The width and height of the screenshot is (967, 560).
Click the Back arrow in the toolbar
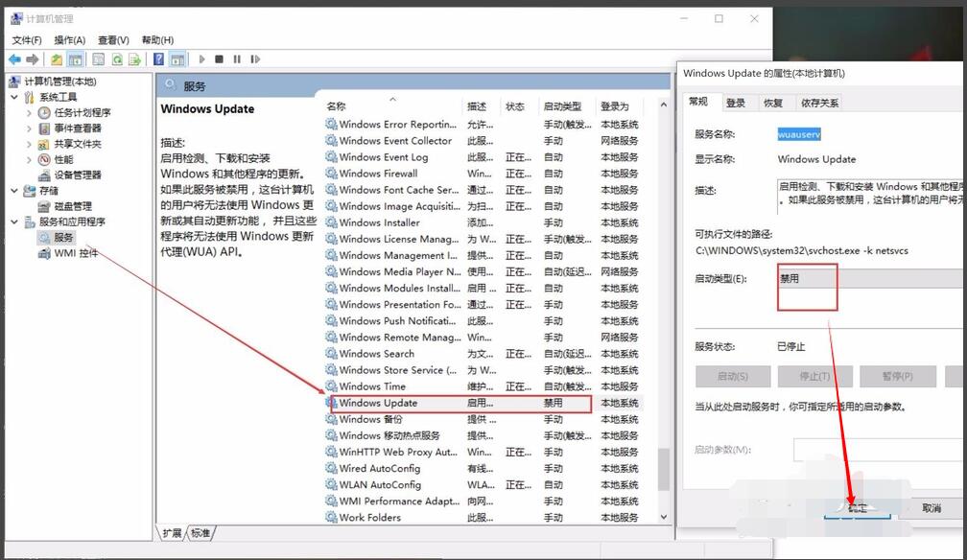click(15, 59)
